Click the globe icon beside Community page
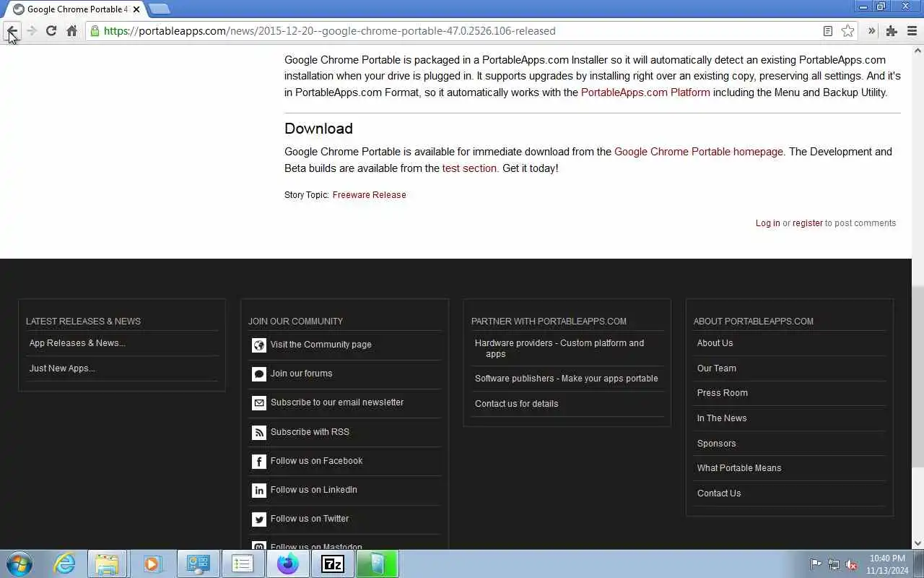Image resolution: width=924 pixels, height=578 pixels. click(x=259, y=345)
